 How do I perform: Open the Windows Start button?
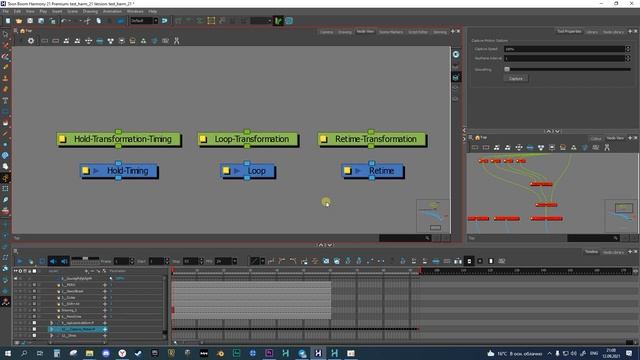pos(8,353)
